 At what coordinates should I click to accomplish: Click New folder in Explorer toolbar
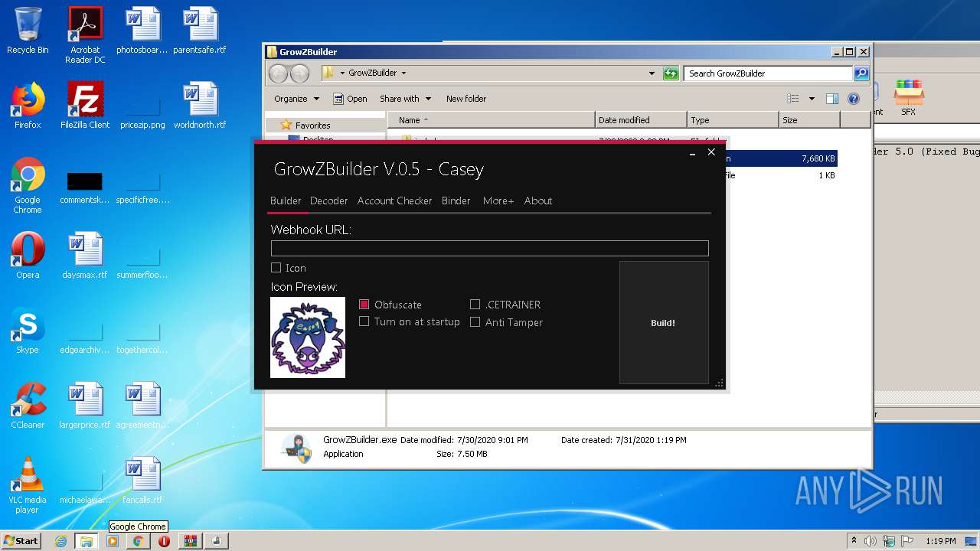[466, 99]
